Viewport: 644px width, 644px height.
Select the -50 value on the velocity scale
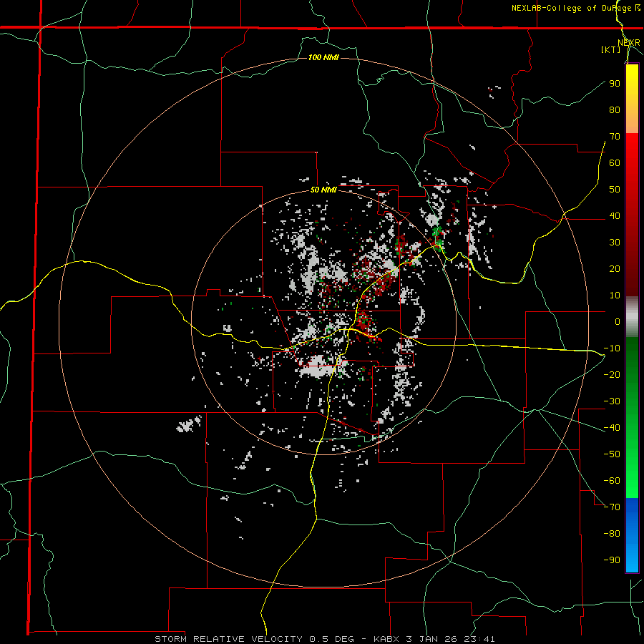point(612,454)
